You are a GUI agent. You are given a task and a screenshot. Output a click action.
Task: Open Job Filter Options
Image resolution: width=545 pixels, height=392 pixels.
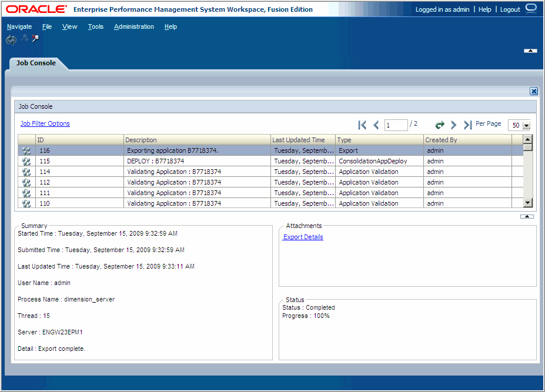click(45, 123)
